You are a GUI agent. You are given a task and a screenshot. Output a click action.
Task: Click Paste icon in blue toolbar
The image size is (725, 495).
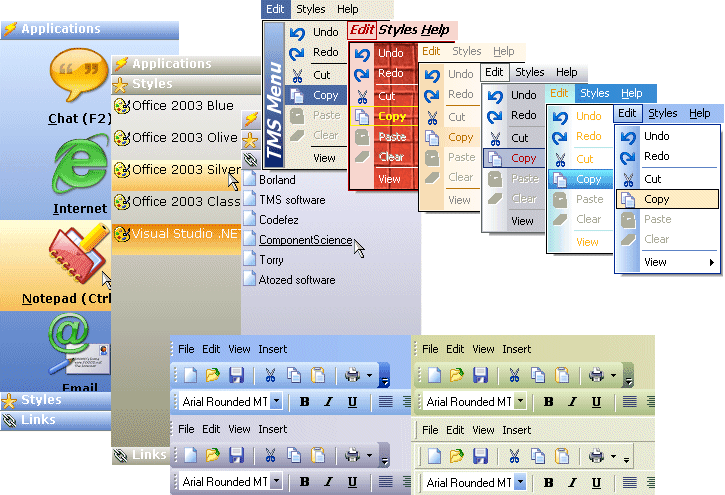(318, 375)
